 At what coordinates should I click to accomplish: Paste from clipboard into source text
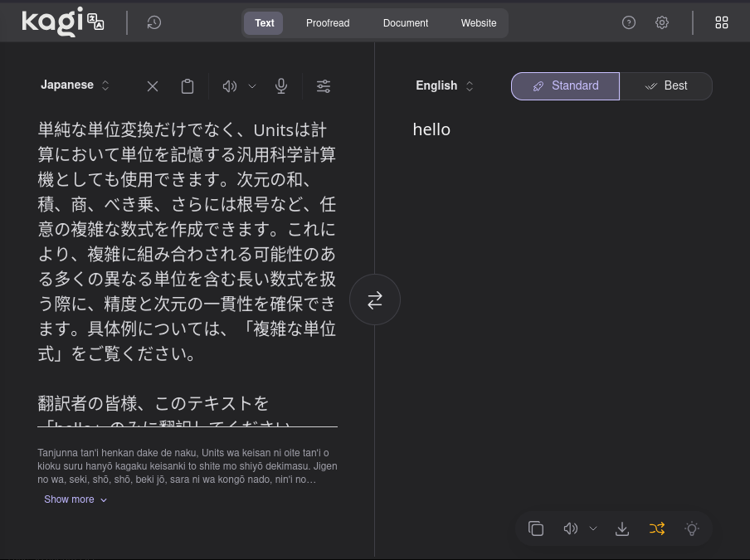click(x=187, y=85)
